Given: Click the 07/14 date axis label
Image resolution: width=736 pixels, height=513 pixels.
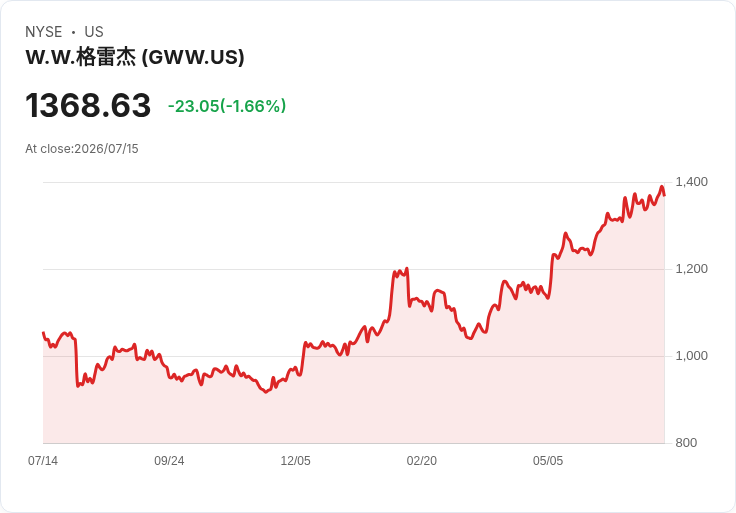Looking at the screenshot, I should [43, 461].
